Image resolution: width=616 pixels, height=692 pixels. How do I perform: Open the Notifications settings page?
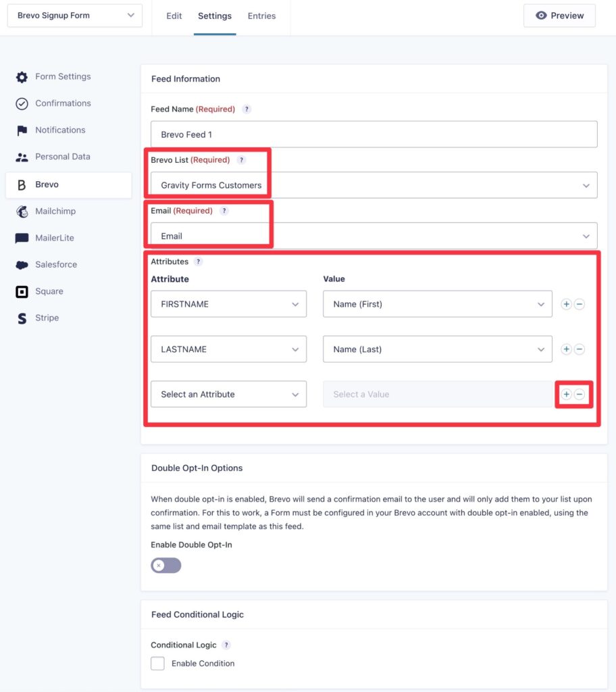61,130
